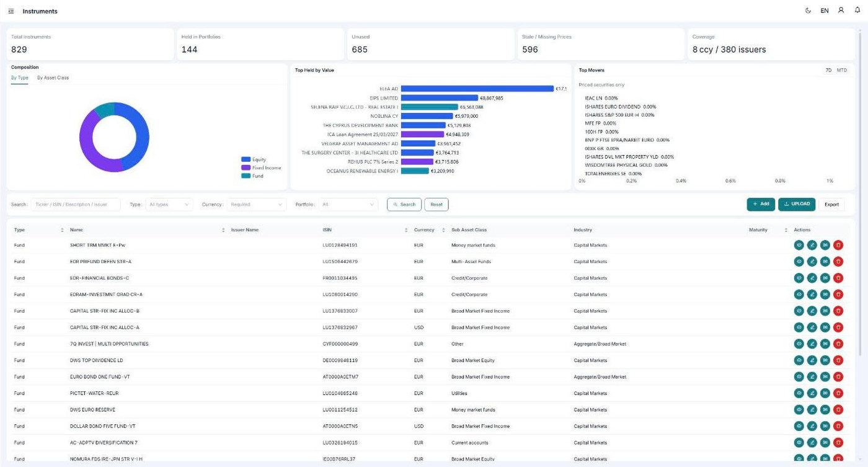Delete DOLLAR BOND FIVE FUND-VT row
This screenshot has width=868, height=467.
tap(838, 426)
